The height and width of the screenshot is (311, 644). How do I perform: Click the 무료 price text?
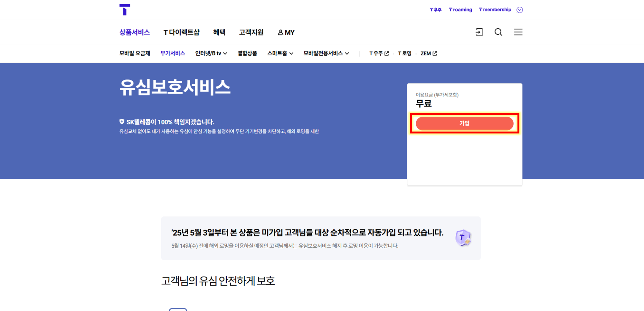[x=423, y=104]
